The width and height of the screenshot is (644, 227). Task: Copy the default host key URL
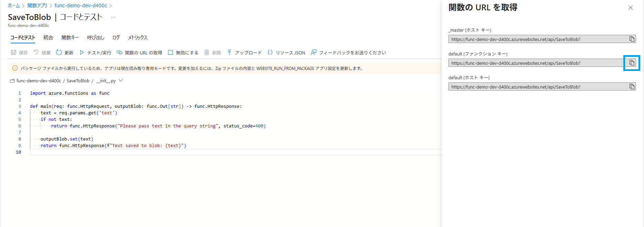632,86
